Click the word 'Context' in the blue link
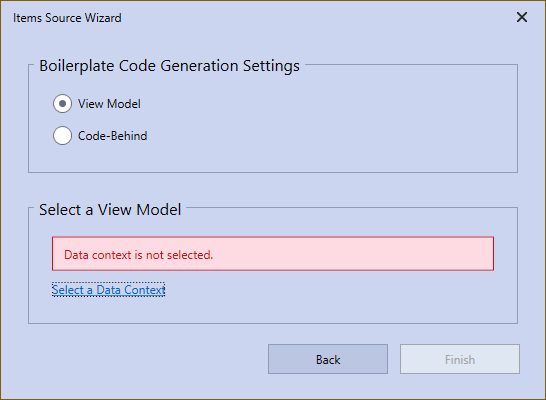546x400 pixels. (x=144, y=290)
